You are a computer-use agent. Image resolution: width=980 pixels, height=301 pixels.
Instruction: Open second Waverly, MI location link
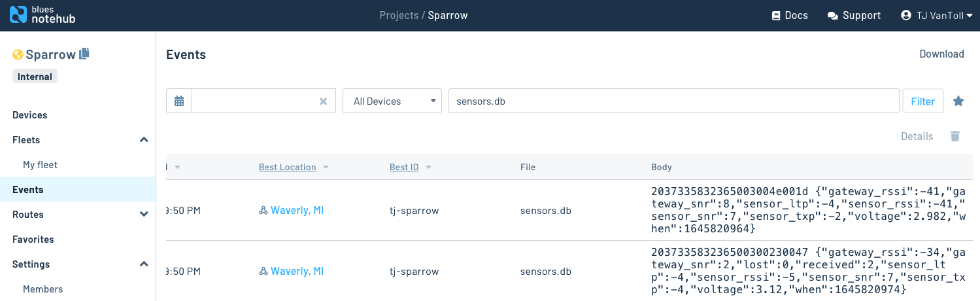click(297, 272)
